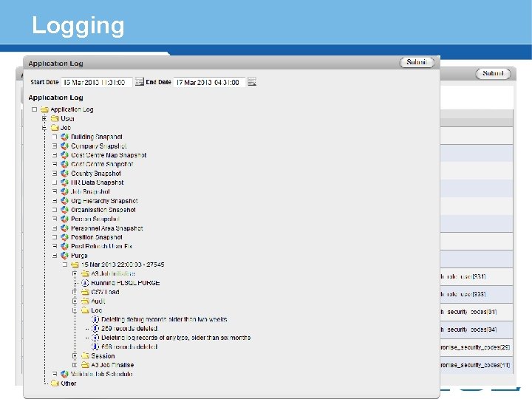Select the 'Cost Centre Map Snapshot' tree row
This screenshot has width=532, height=399.
(109, 155)
